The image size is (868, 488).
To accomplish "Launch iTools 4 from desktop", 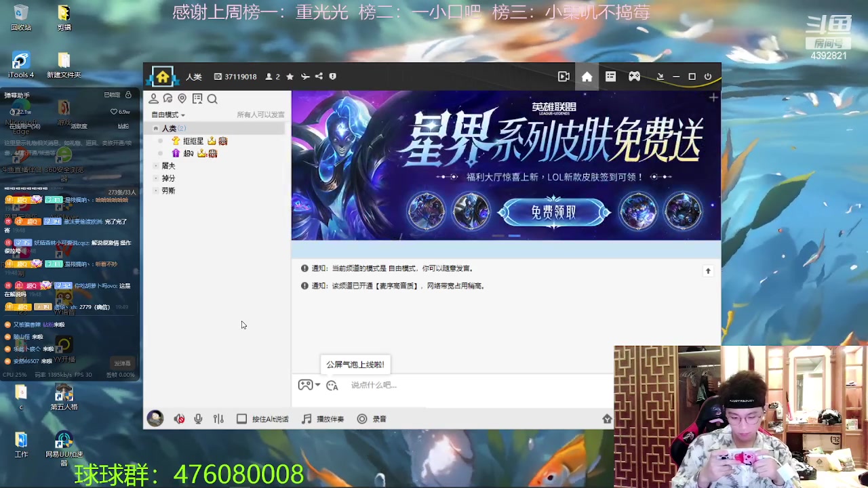I will (21, 66).
